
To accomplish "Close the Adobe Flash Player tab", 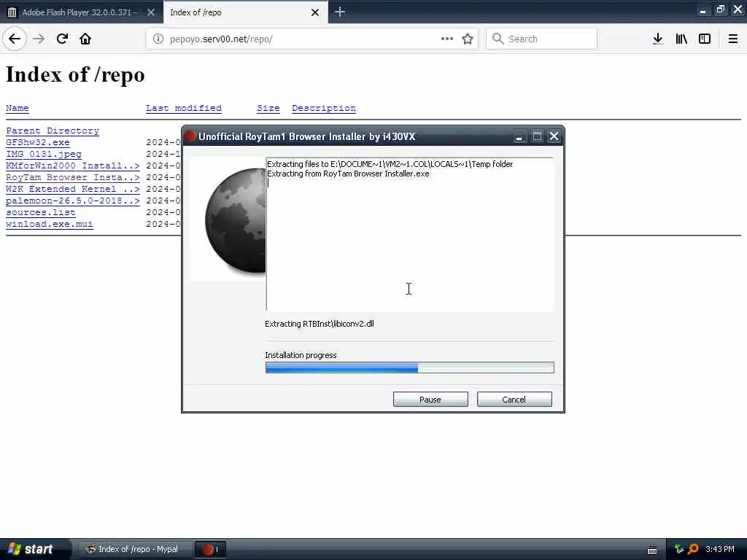I will 151,12.
